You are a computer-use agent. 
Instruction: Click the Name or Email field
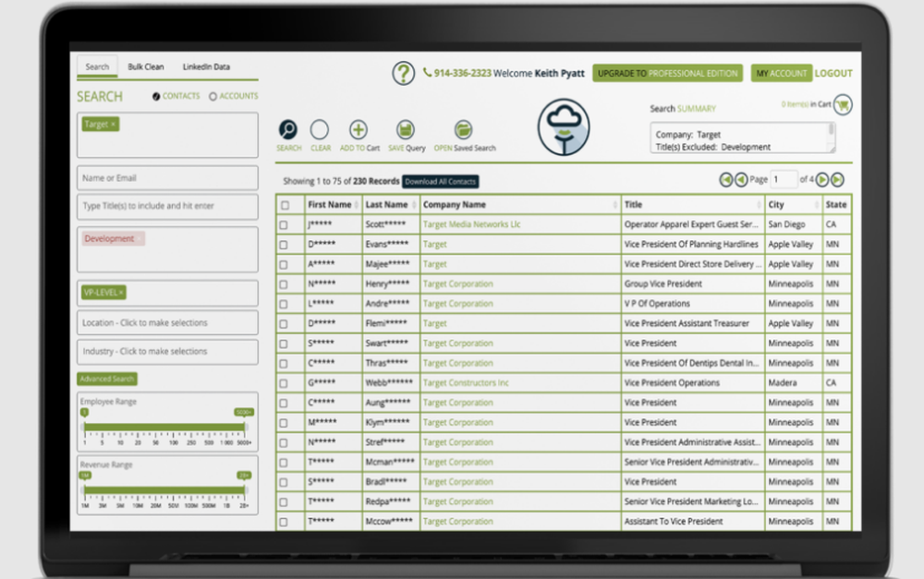click(x=167, y=178)
